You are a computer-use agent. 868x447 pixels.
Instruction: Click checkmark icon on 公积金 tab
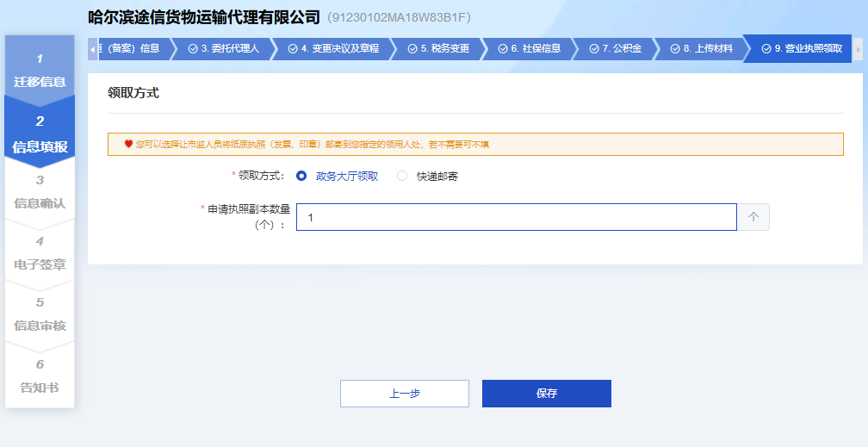[594, 49]
